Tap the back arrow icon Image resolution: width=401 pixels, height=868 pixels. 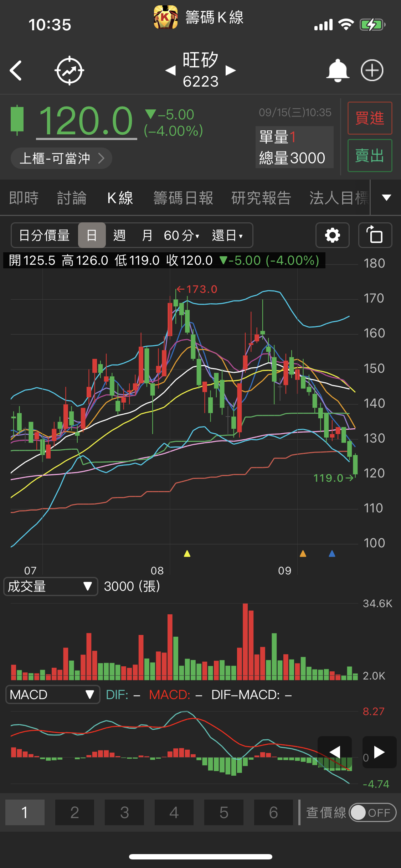[x=16, y=71]
